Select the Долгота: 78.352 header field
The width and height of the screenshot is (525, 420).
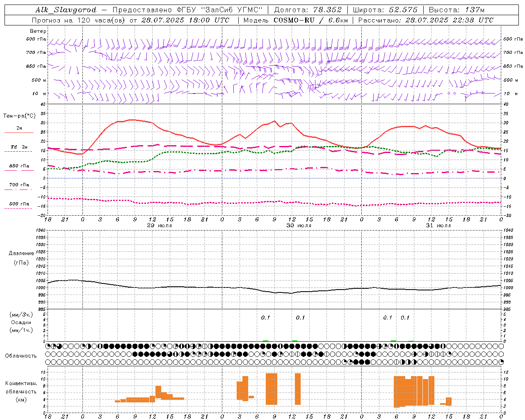(x=308, y=10)
